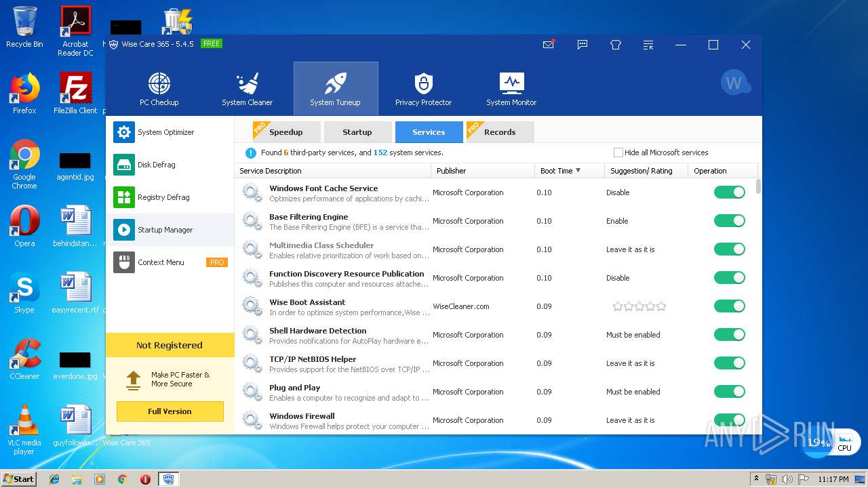Image resolution: width=868 pixels, height=488 pixels.
Task: Click the Full Version button
Action: [170, 411]
